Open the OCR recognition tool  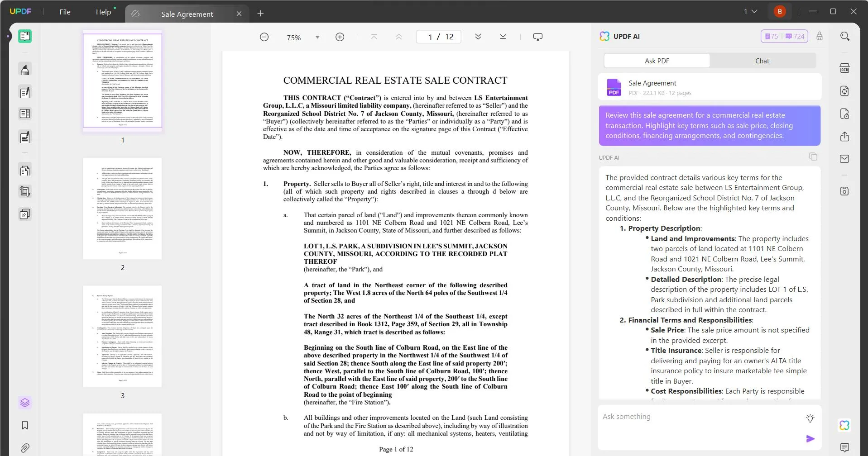coord(844,68)
